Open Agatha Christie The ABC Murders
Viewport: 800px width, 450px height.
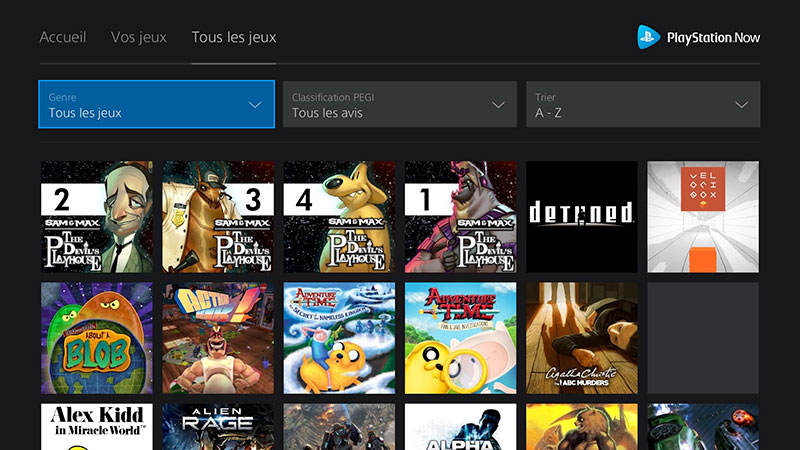[581, 337]
